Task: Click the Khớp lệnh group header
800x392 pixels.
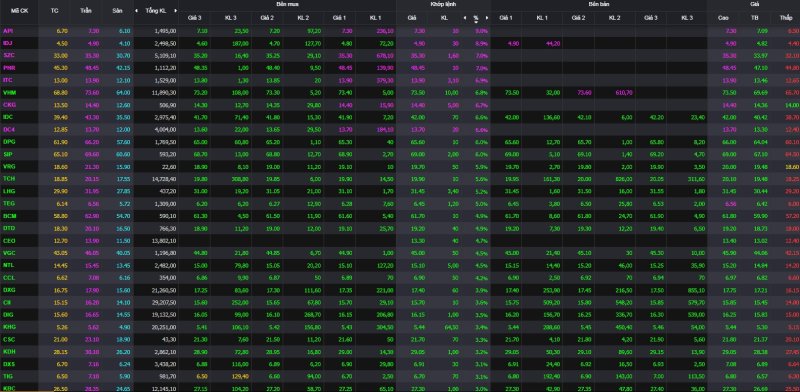Action: [x=443, y=4]
